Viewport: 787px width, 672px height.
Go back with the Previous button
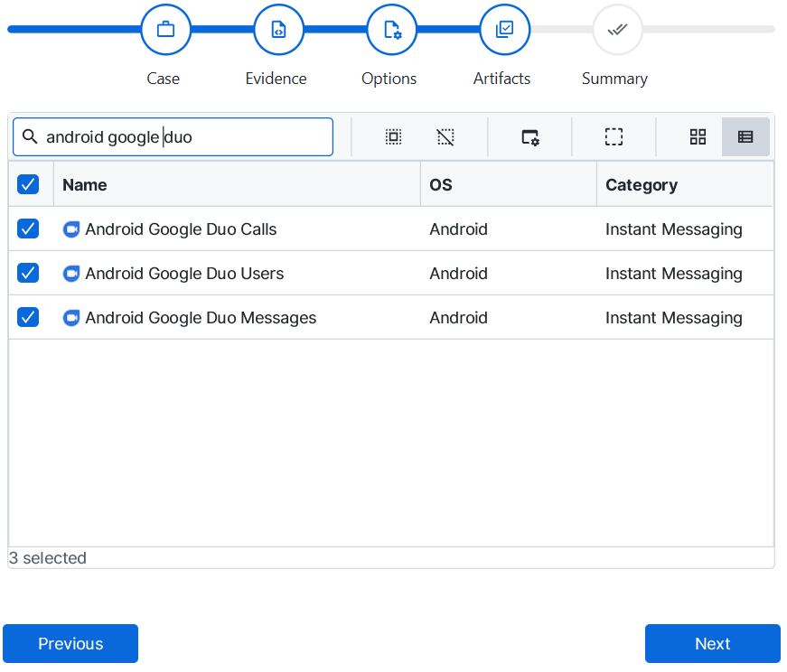(x=70, y=643)
